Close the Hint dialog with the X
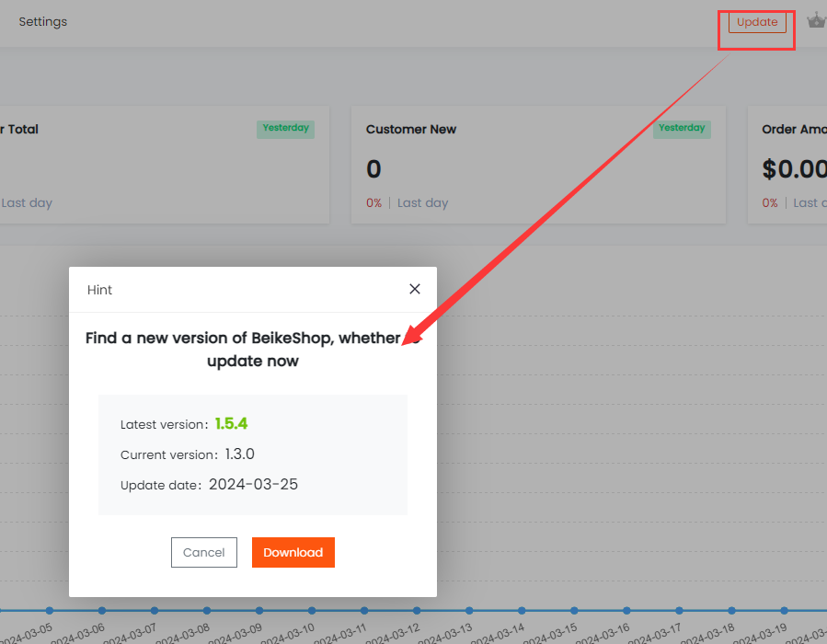This screenshot has width=827, height=644. (415, 289)
